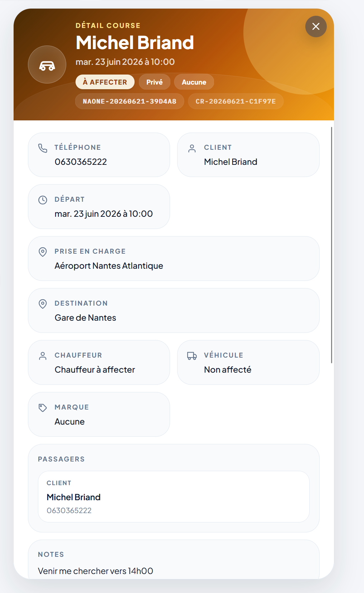Select Michel Briand passenger entry

pyautogui.click(x=174, y=497)
